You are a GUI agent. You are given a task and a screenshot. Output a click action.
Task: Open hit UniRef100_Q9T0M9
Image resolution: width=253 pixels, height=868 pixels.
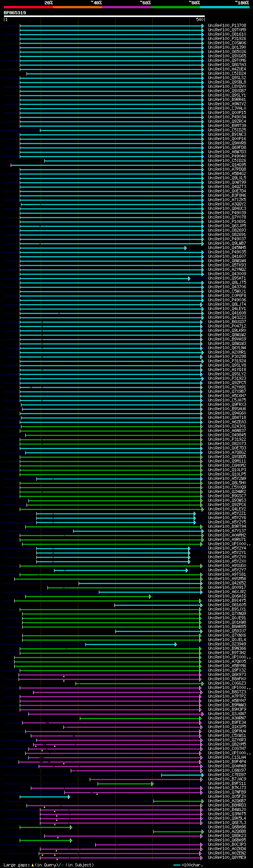click(227, 30)
